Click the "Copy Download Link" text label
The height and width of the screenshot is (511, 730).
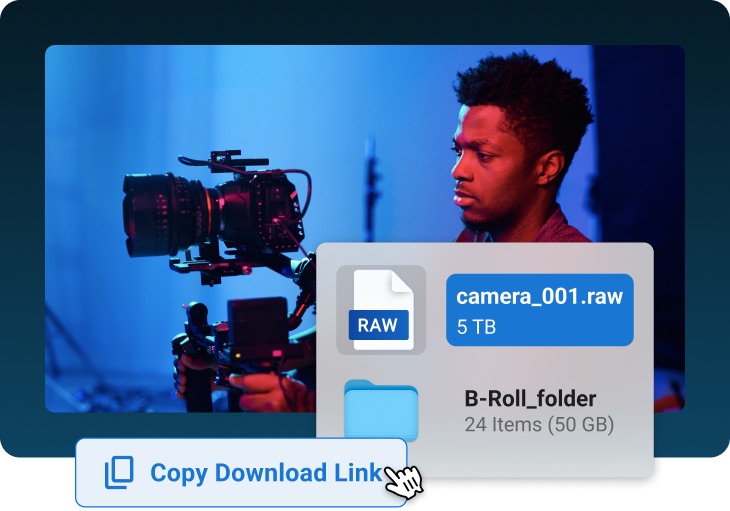click(265, 473)
